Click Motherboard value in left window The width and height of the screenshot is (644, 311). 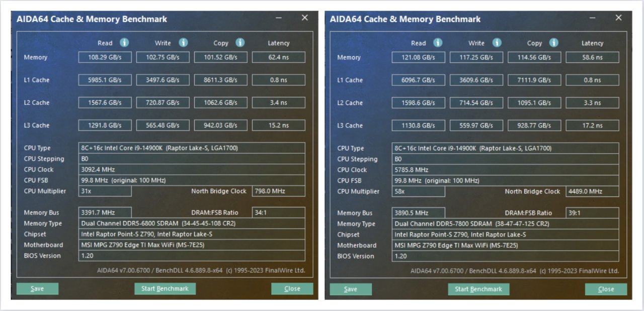pos(192,245)
